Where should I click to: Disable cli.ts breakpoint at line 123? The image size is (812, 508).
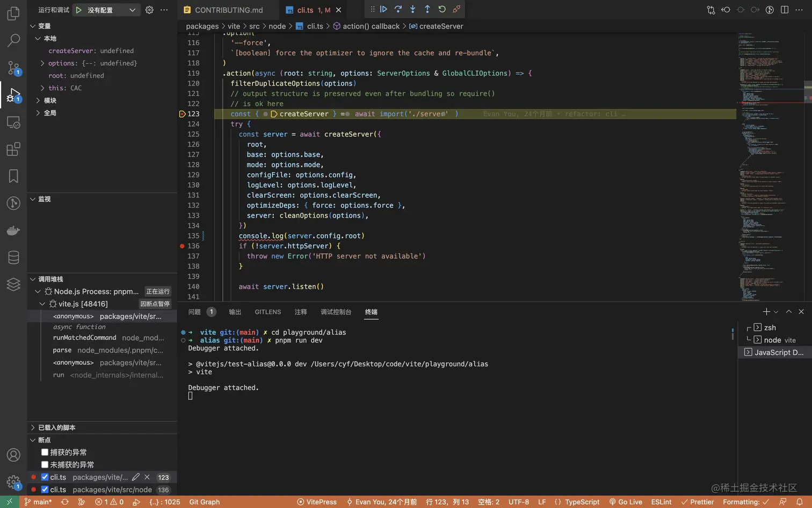[x=45, y=477]
